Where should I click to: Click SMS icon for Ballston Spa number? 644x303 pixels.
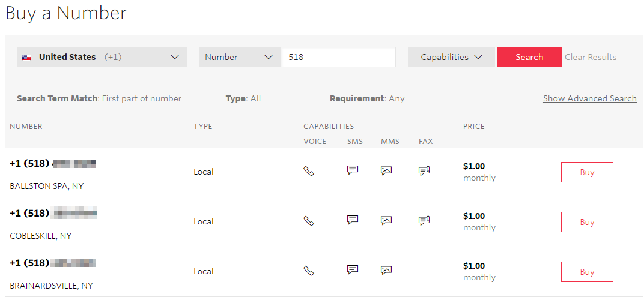pos(353,170)
